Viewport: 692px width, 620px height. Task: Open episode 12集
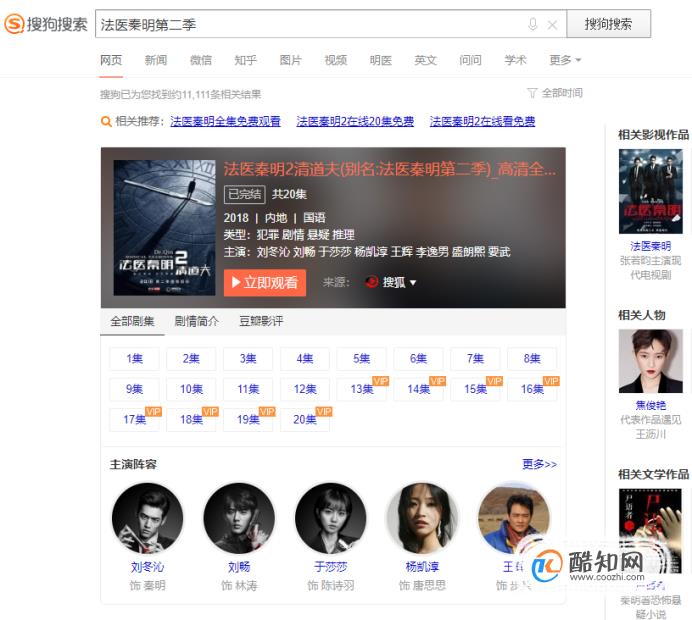click(x=305, y=389)
